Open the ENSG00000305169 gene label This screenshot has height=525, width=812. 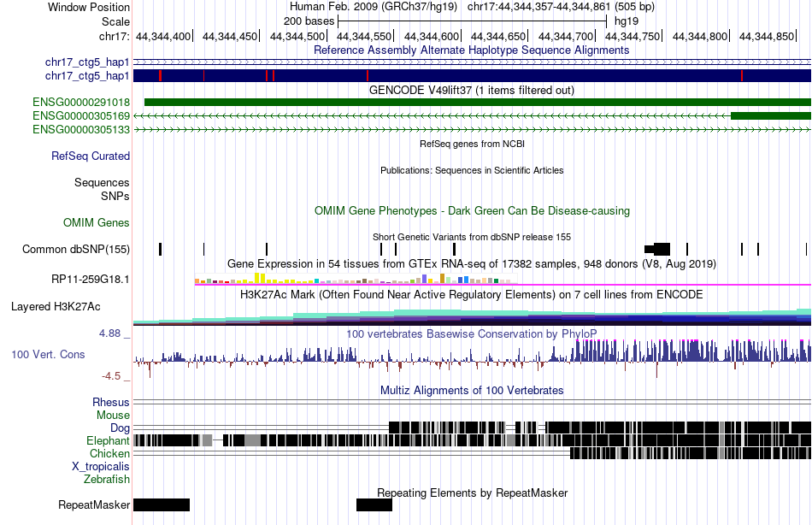(x=81, y=115)
